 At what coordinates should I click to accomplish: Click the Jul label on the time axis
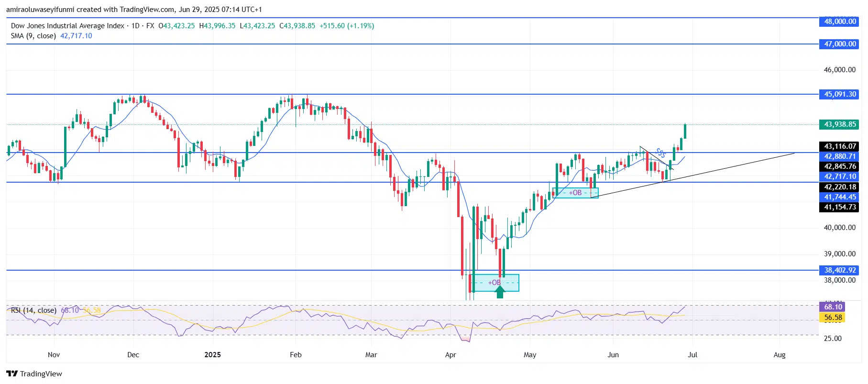(692, 355)
